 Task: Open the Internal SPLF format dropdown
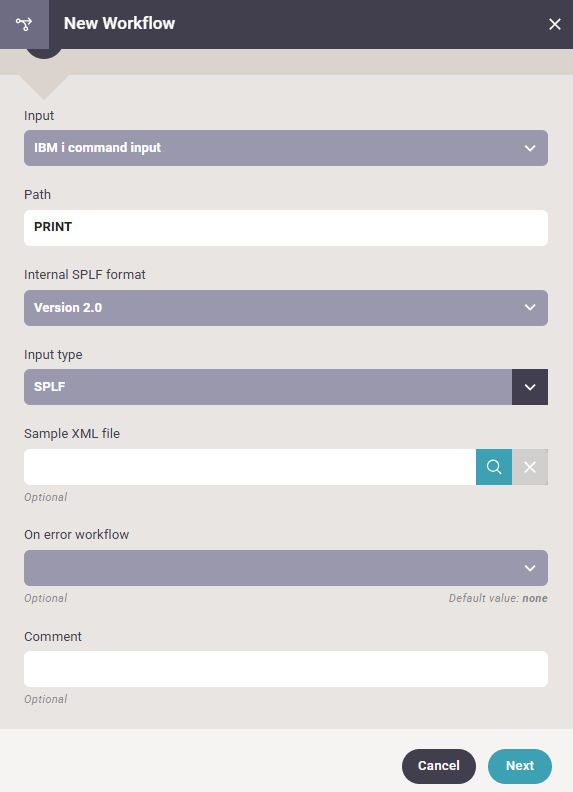tap(286, 308)
